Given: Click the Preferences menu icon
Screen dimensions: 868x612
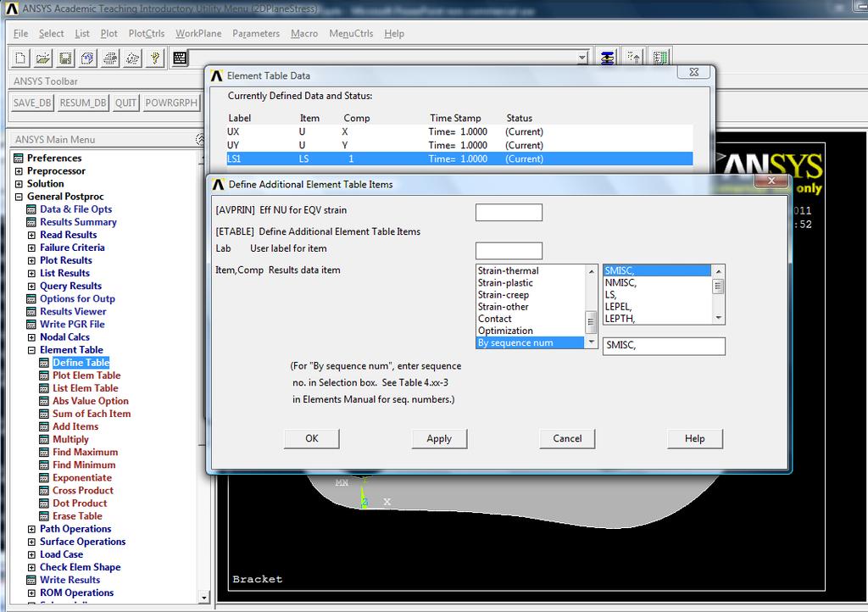Looking at the screenshot, I should (19, 159).
